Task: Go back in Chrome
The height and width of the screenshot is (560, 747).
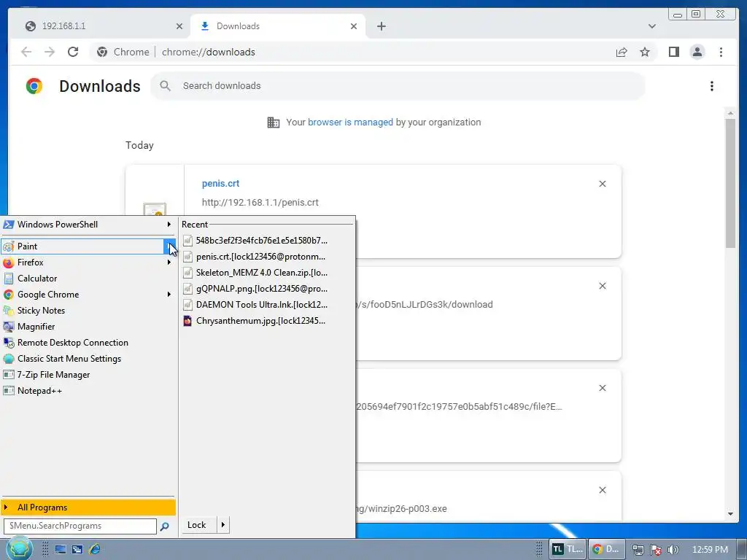Action: tap(26, 52)
